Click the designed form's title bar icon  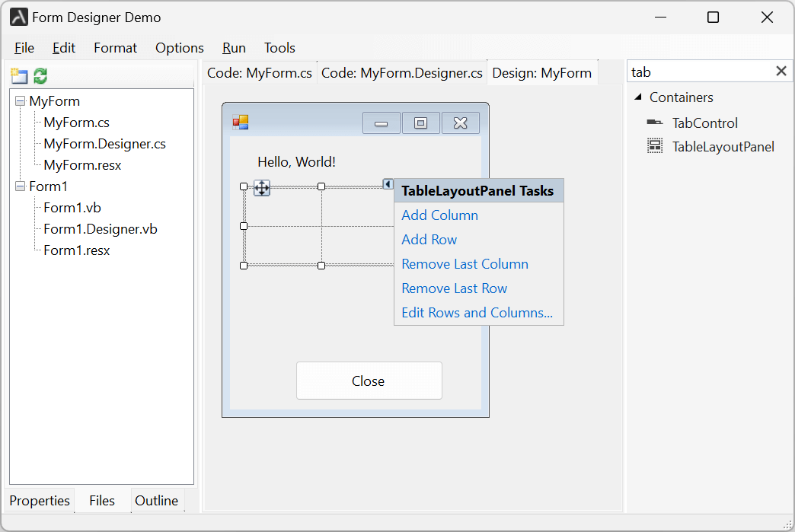[241, 122]
